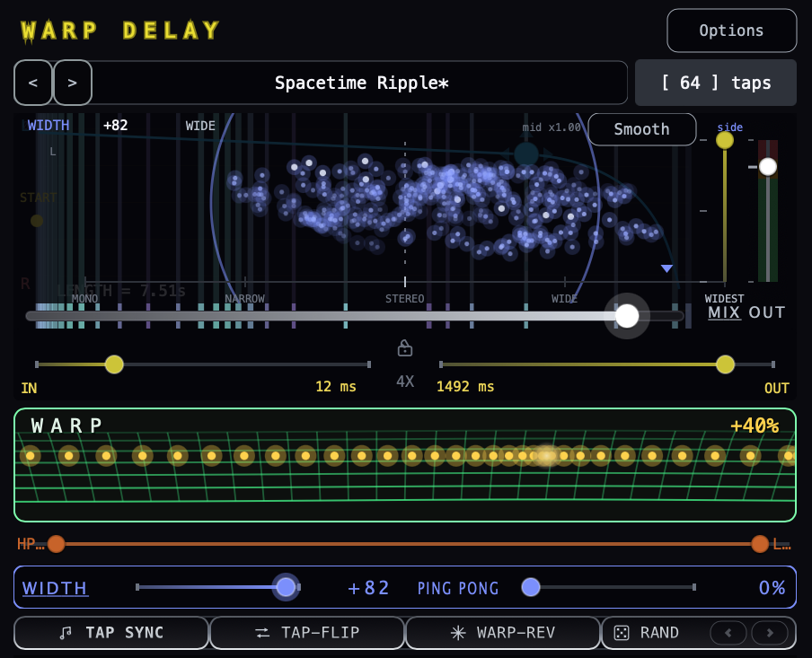Viewport: 812px width, 658px height.
Task: Click the blue triangle marker in display
Action: coord(667,268)
